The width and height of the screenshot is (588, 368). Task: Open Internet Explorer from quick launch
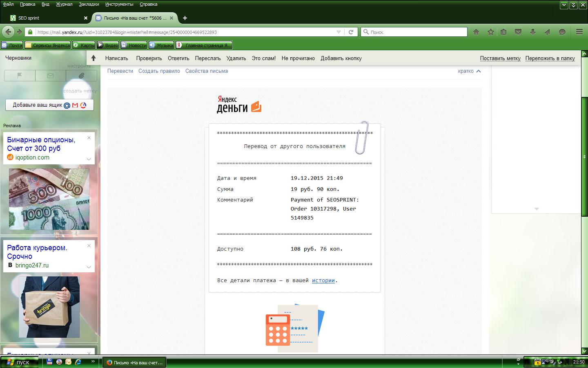point(78,362)
